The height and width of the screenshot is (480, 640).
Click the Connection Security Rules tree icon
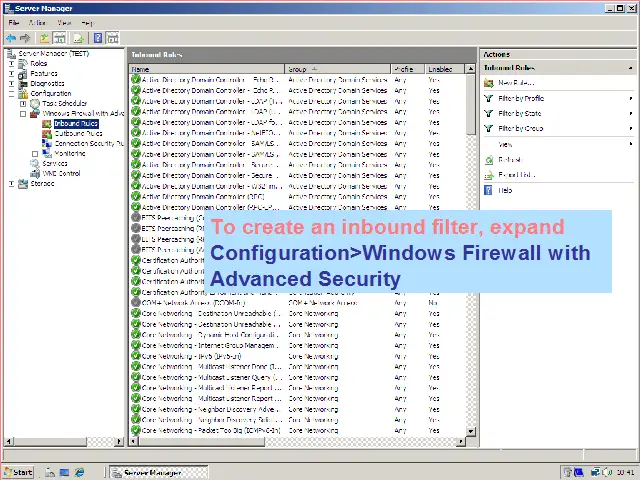pos(47,143)
